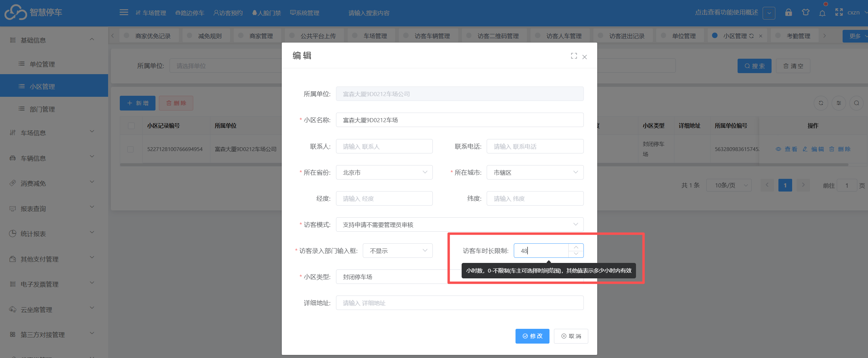Go to next page arrow
The height and width of the screenshot is (358, 868).
[803, 185]
